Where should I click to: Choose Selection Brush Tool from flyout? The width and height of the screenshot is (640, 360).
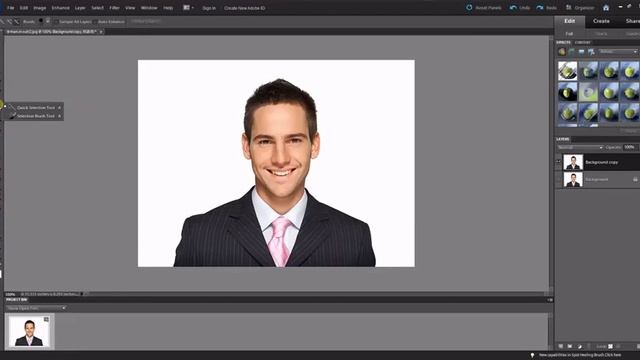(x=35, y=116)
